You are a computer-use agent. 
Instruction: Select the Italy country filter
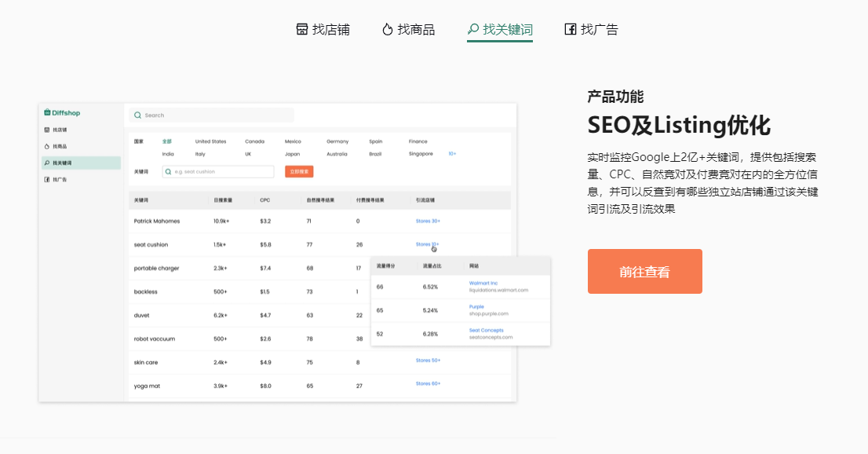200,154
